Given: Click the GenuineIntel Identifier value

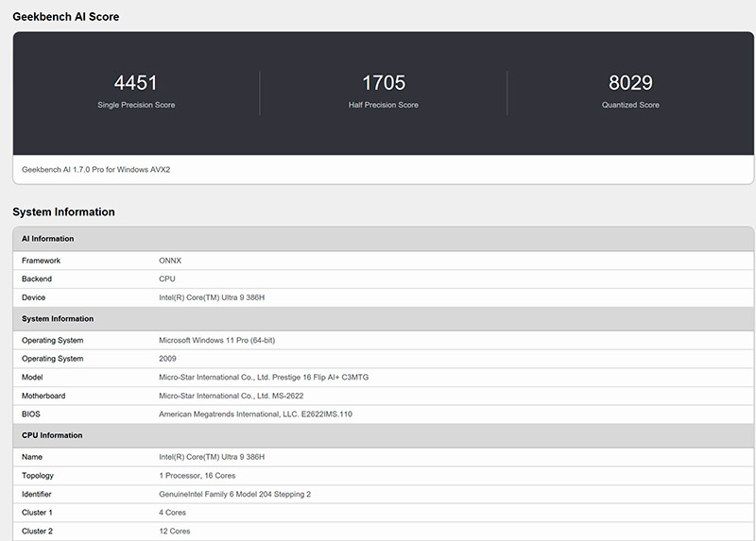Looking at the screenshot, I should (234, 494).
